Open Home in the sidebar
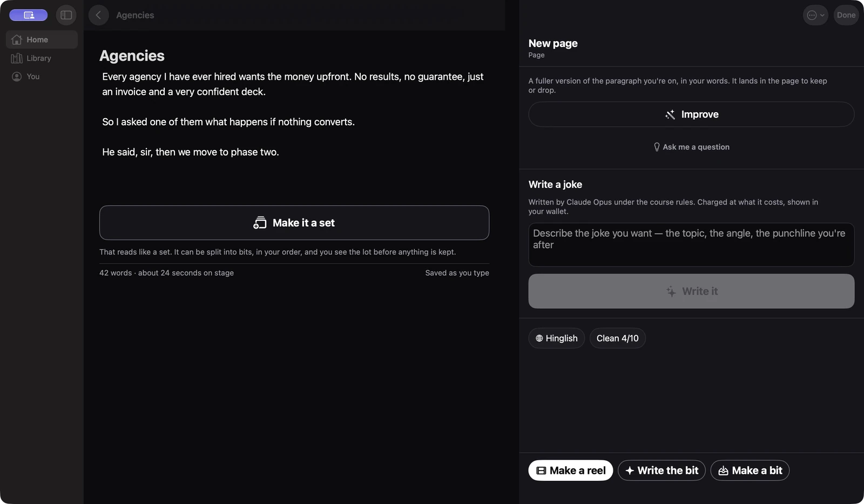The width and height of the screenshot is (864, 504). pyautogui.click(x=42, y=39)
